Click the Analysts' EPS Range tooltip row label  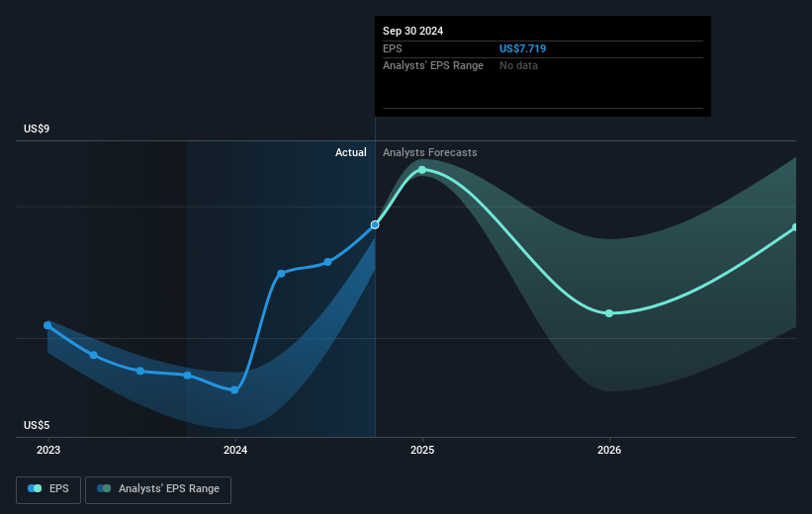433,66
